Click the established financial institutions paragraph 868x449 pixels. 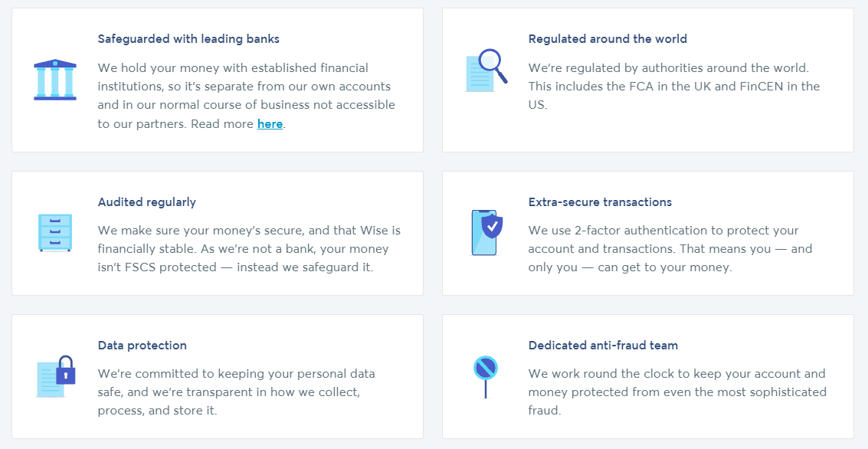tap(247, 96)
